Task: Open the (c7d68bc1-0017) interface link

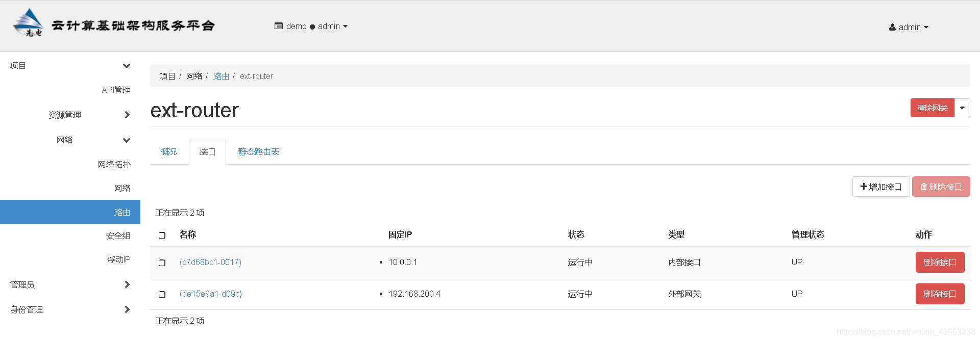Action: click(210, 262)
